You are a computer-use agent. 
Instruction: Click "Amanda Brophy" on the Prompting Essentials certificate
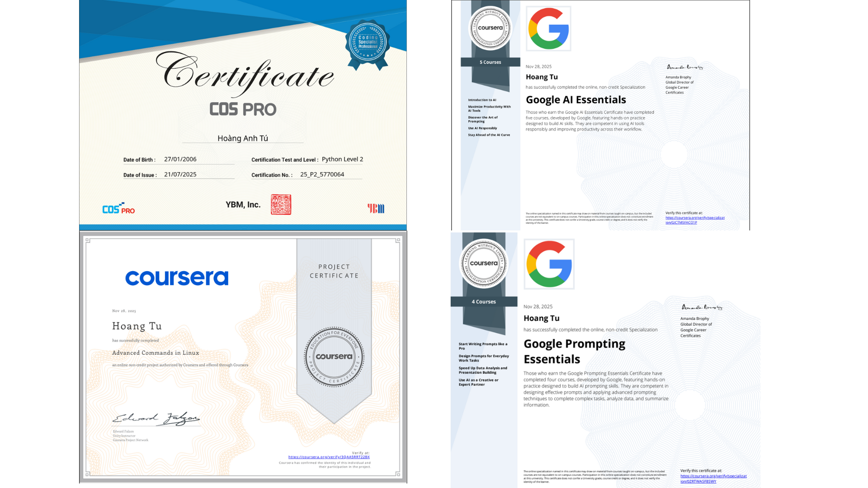(x=695, y=319)
